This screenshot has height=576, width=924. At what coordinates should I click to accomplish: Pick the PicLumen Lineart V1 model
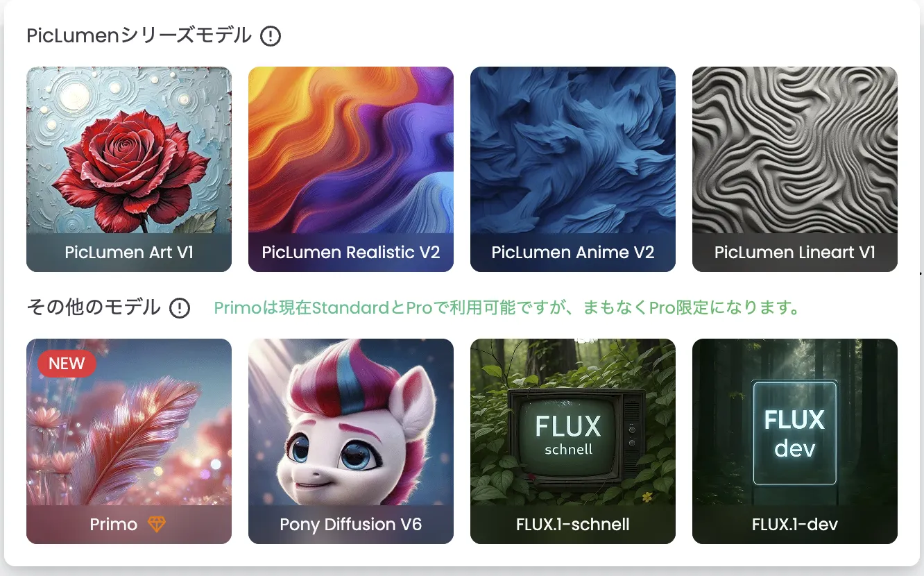click(795, 169)
